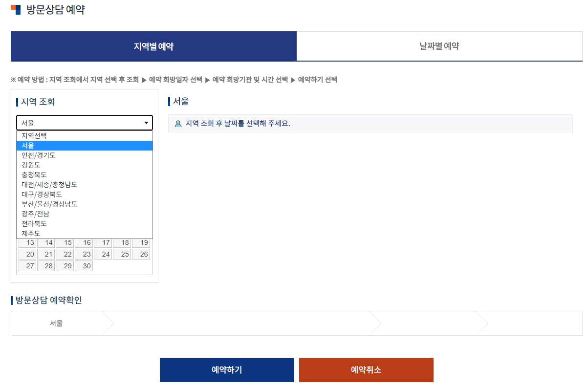Pick calendar date 16
The image size is (588, 390).
pyautogui.click(x=84, y=243)
